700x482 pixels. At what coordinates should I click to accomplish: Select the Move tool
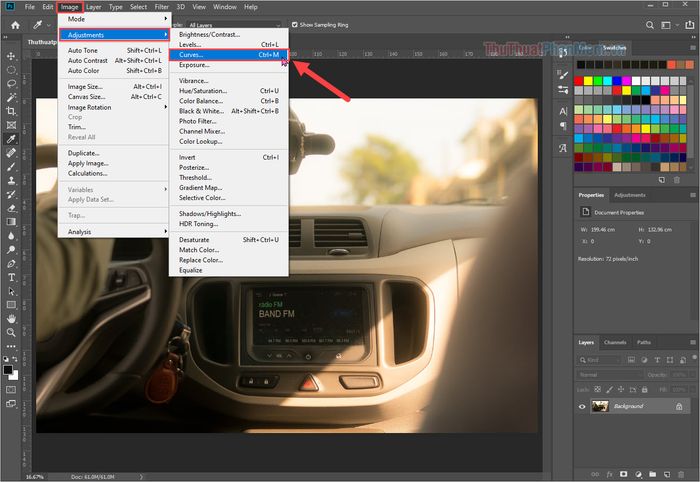[x=11, y=56]
